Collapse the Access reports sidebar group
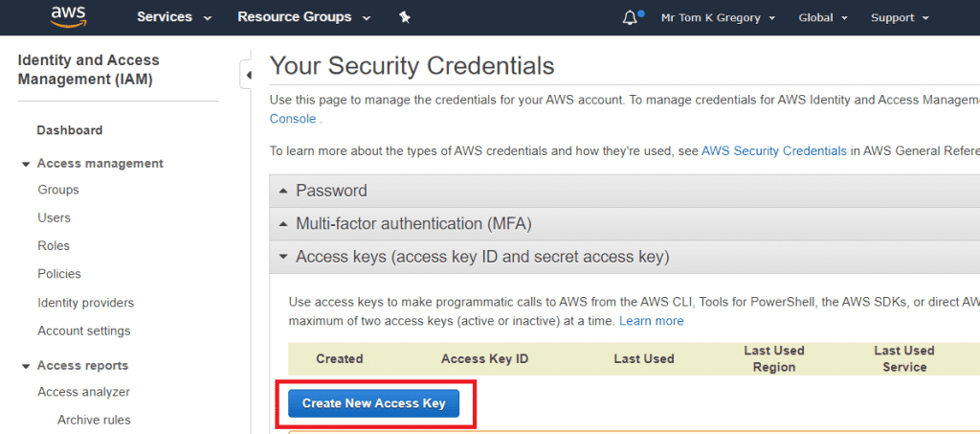This screenshot has height=434, width=980. (x=26, y=366)
